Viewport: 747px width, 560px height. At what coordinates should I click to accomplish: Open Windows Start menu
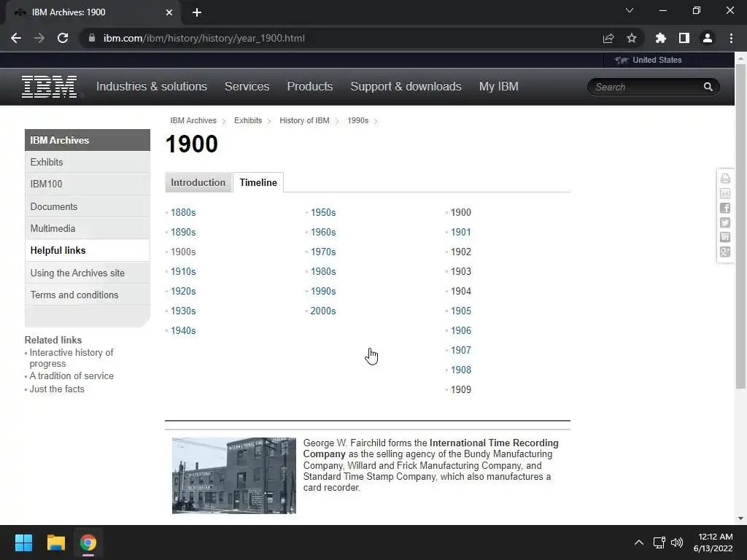pos(23,542)
